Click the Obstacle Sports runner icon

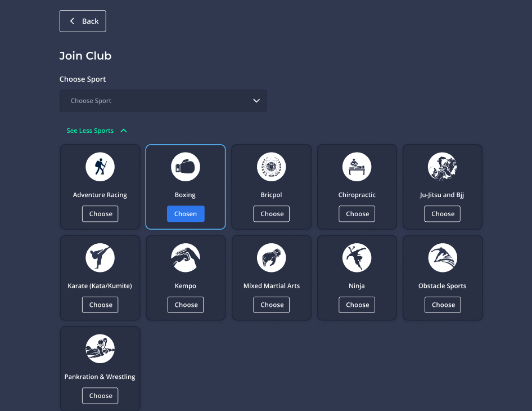tap(443, 258)
